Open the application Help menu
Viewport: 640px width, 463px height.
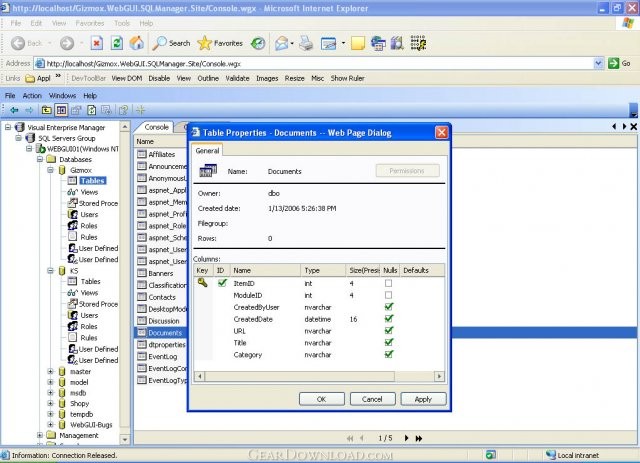pos(90,96)
